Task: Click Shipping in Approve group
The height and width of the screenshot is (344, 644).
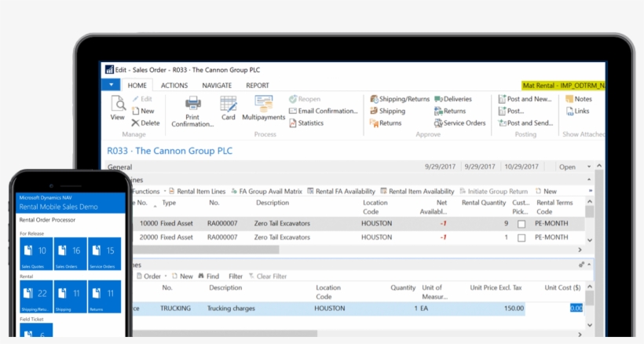Action: point(388,111)
